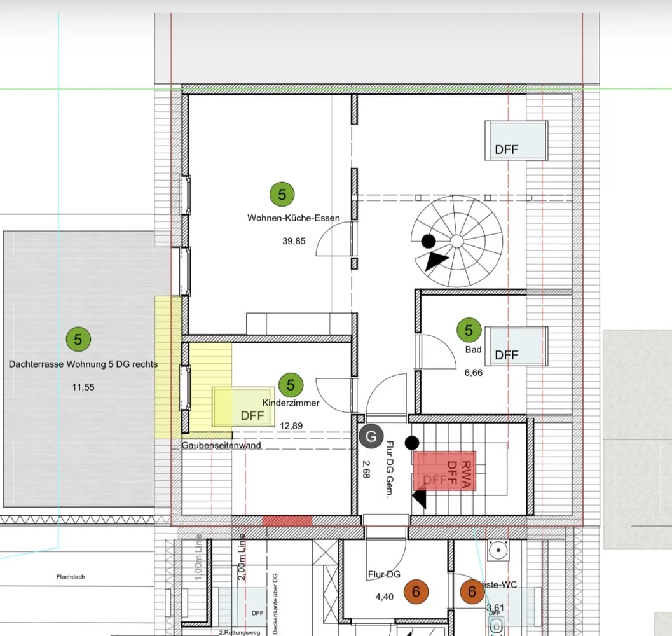Click area value 2,68
Screen dimensions: 672x636
pos(366,469)
